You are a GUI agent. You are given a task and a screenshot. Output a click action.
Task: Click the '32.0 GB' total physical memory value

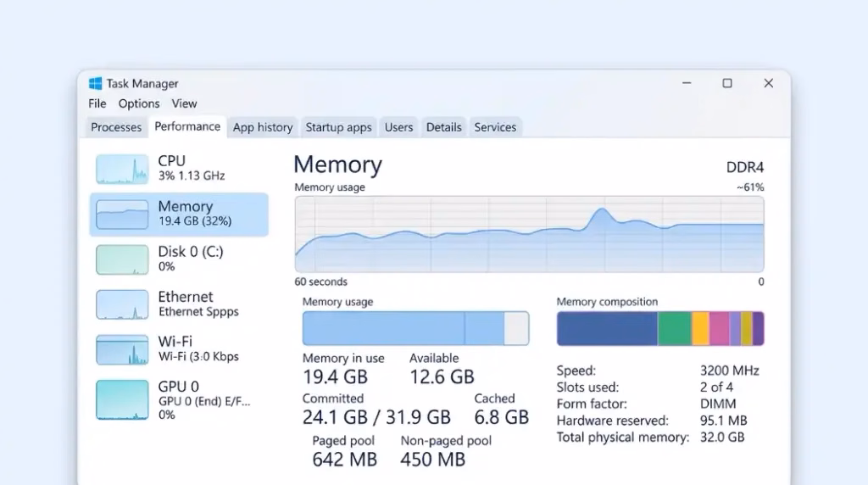[722, 437]
